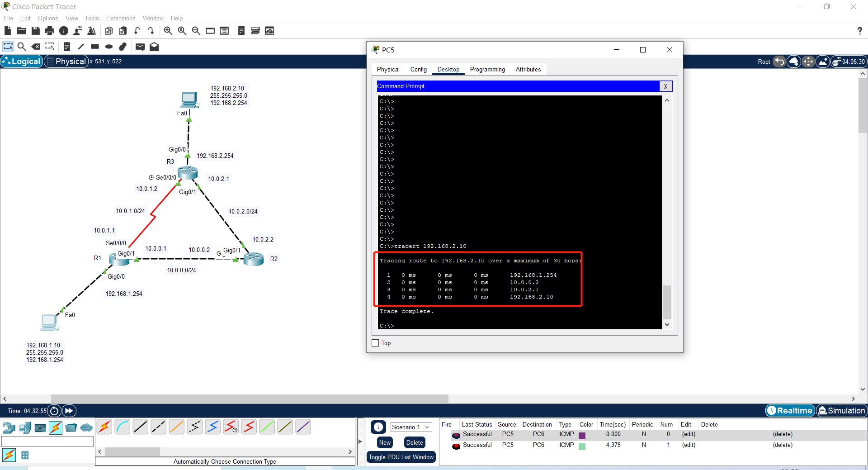Undo the last action in toolbar
The width and height of the screenshot is (868, 470).
click(x=137, y=31)
